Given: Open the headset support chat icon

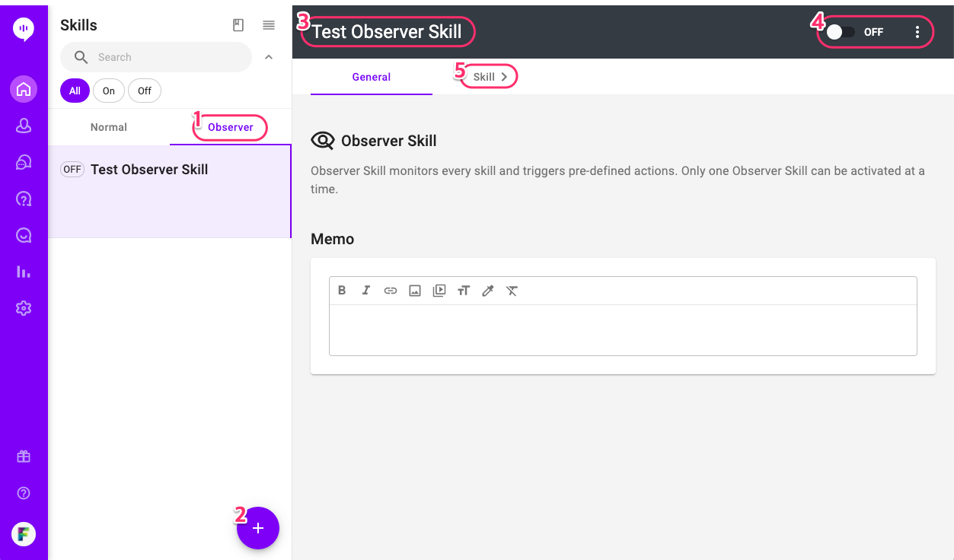Looking at the screenshot, I should tap(24, 162).
